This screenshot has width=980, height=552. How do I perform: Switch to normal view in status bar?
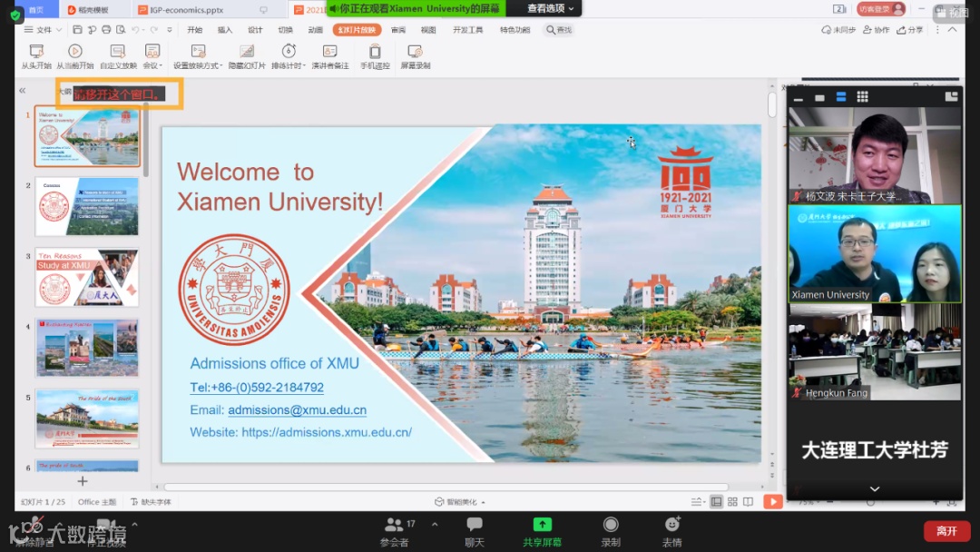[x=716, y=501]
